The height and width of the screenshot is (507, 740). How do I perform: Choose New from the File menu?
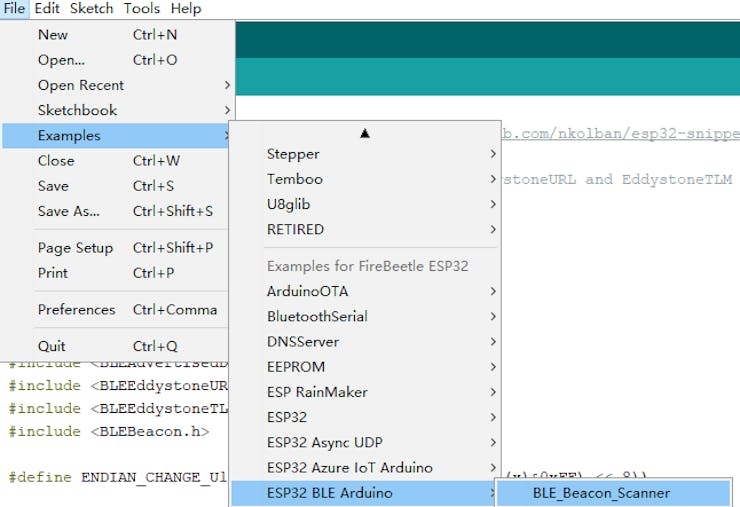(x=117, y=35)
